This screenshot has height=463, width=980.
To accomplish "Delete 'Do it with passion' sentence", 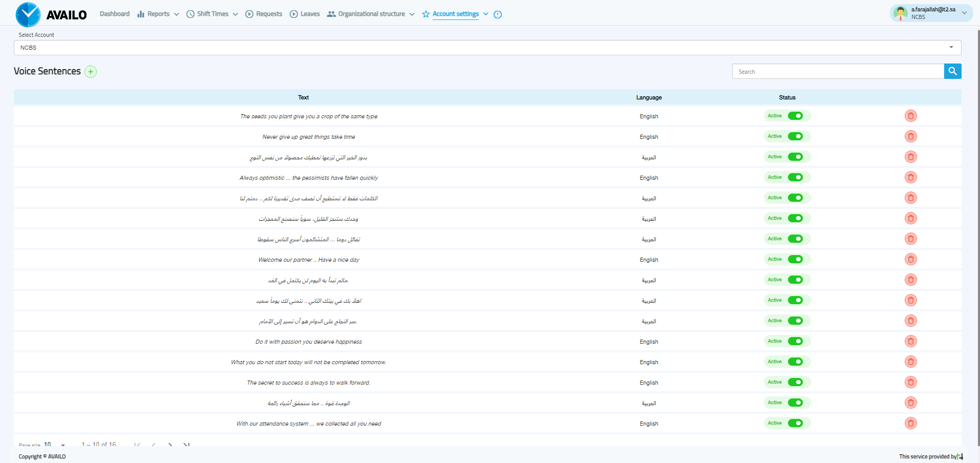I will pyautogui.click(x=910, y=341).
